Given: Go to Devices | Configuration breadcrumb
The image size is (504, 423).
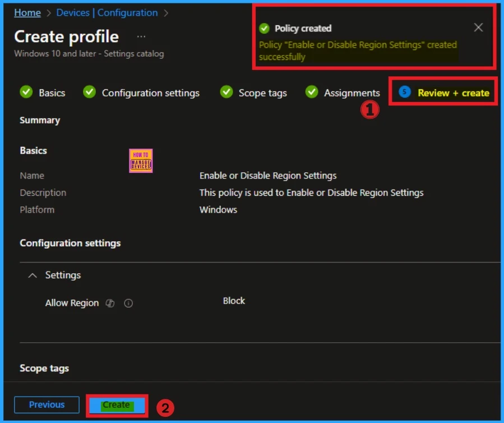Looking at the screenshot, I should (107, 12).
